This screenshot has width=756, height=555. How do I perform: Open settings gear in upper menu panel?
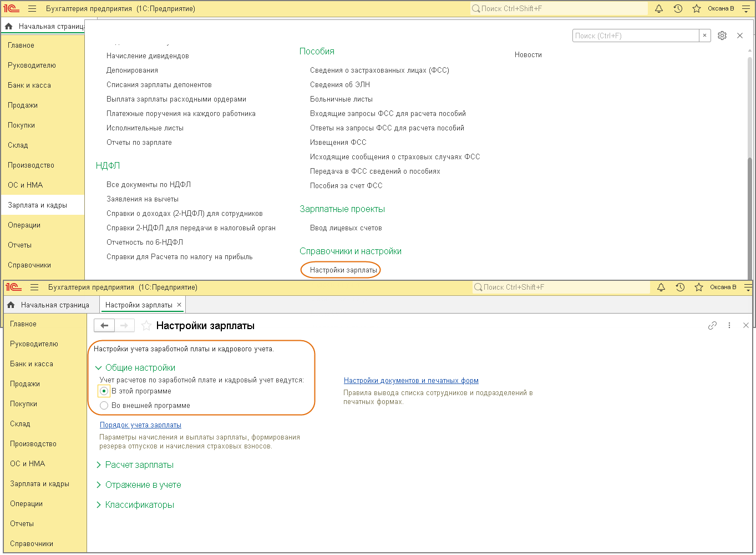click(x=722, y=36)
